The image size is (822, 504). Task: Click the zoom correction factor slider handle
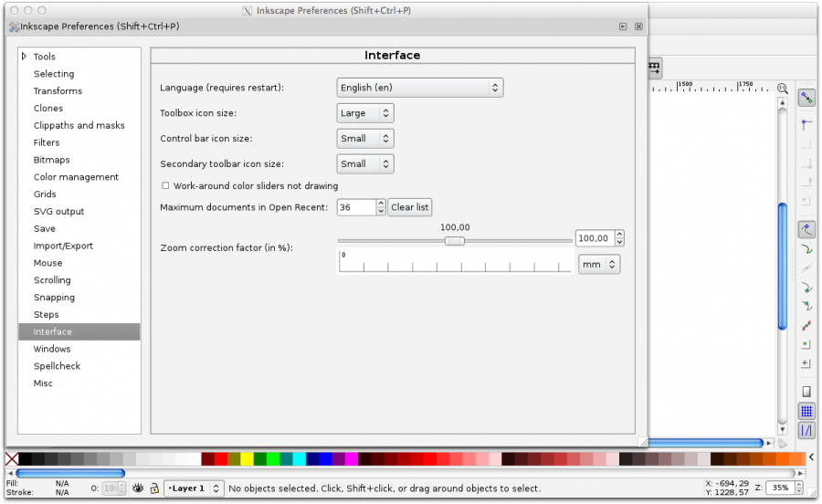[454, 241]
